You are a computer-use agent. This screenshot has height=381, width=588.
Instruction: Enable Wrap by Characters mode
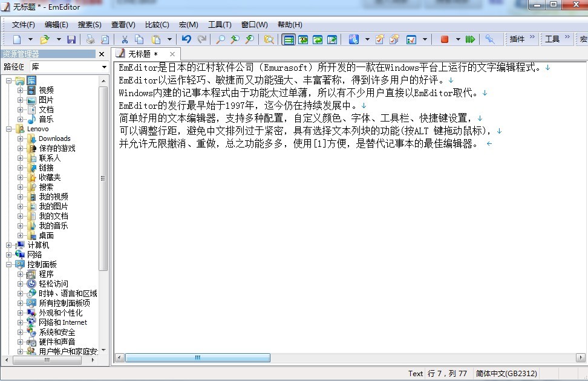click(x=303, y=39)
